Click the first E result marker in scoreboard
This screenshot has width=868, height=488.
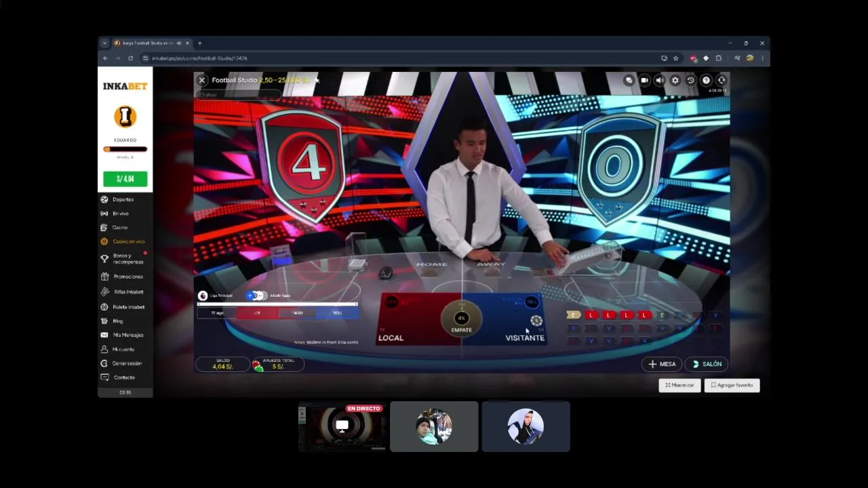tap(574, 315)
